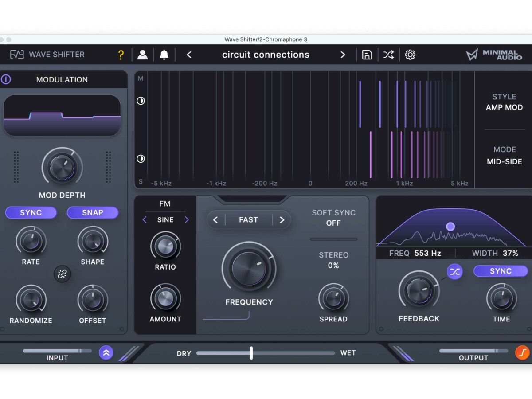Select previous FM waveform before SINE
The width and height of the screenshot is (532, 399).
tap(145, 220)
